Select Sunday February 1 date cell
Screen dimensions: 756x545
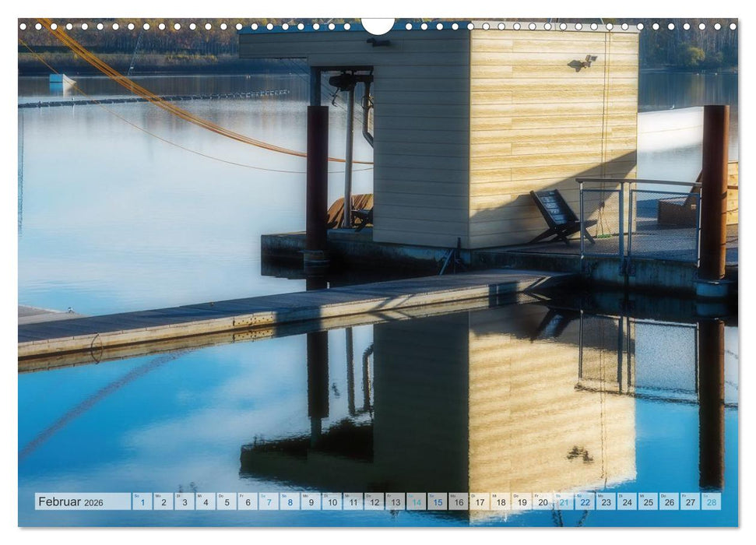pos(142,502)
